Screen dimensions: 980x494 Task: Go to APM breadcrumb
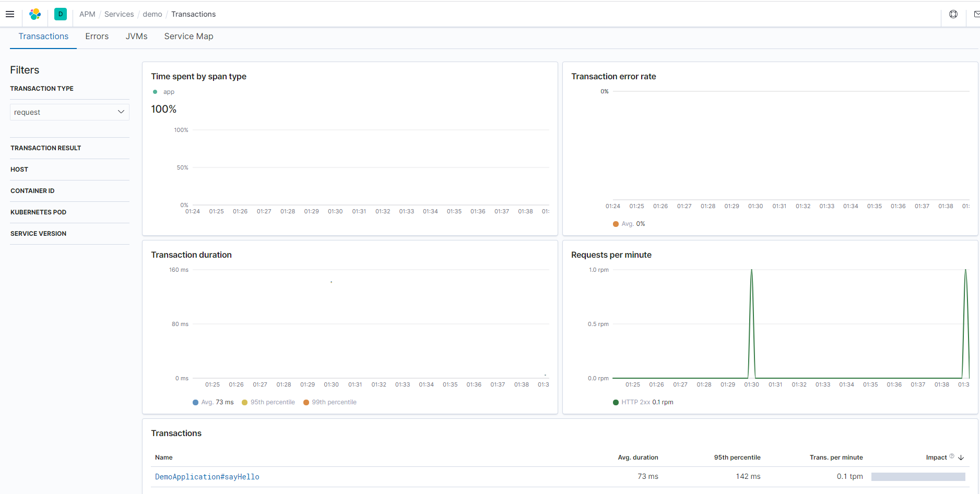tap(87, 14)
